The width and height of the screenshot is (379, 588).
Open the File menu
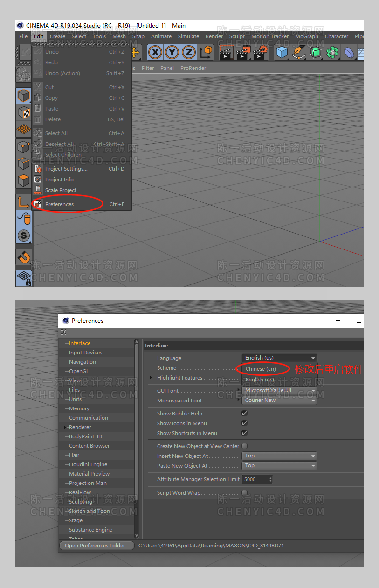point(23,36)
